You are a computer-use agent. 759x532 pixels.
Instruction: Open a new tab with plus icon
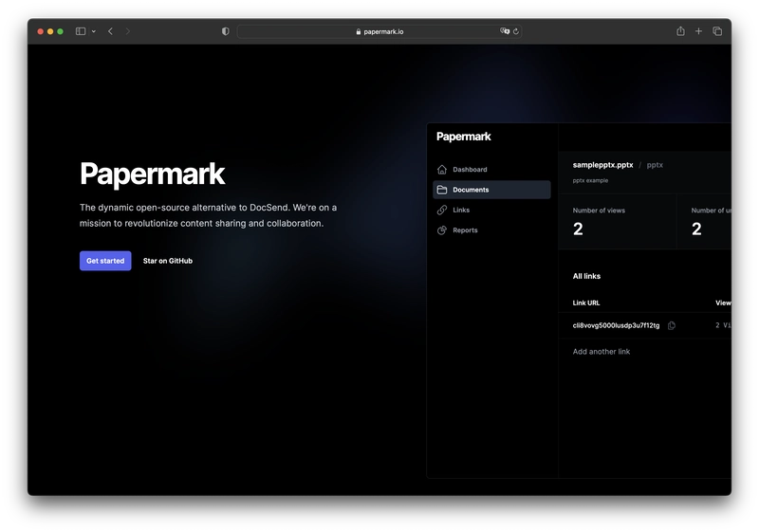[698, 31]
